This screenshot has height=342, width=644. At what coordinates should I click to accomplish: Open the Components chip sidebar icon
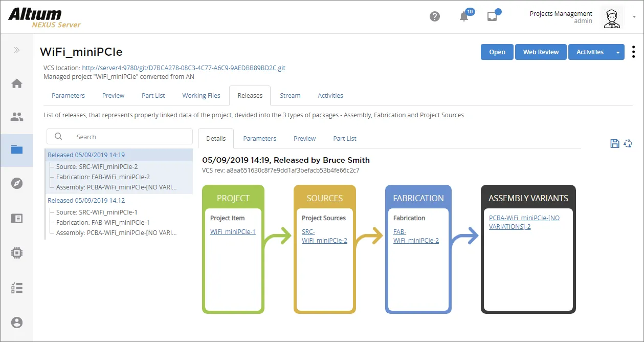17,253
